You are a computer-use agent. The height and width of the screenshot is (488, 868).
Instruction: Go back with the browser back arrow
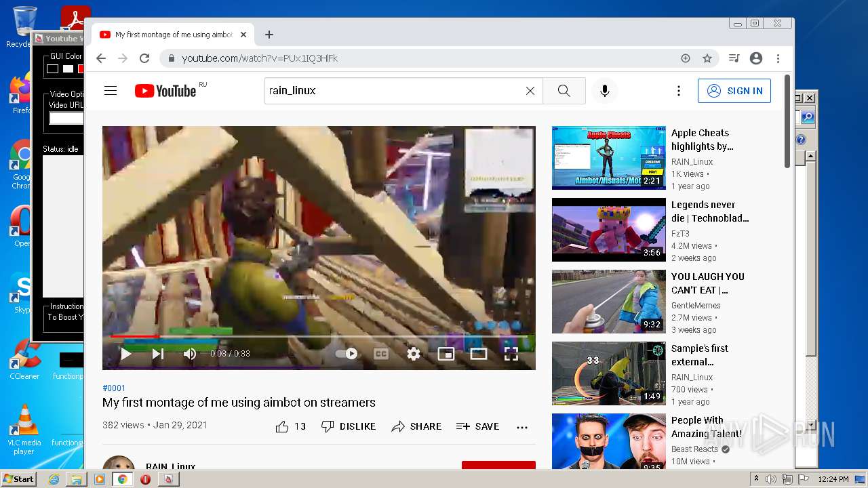click(x=101, y=58)
